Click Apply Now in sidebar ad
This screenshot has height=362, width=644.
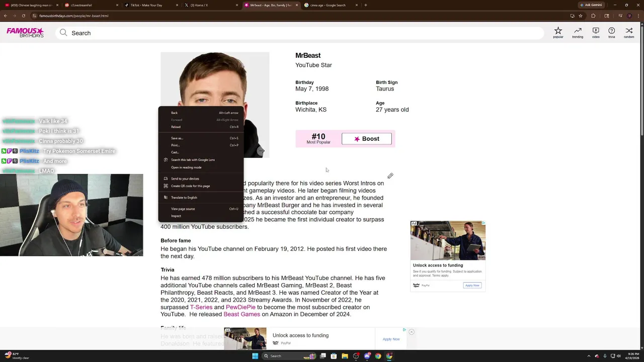(472, 285)
